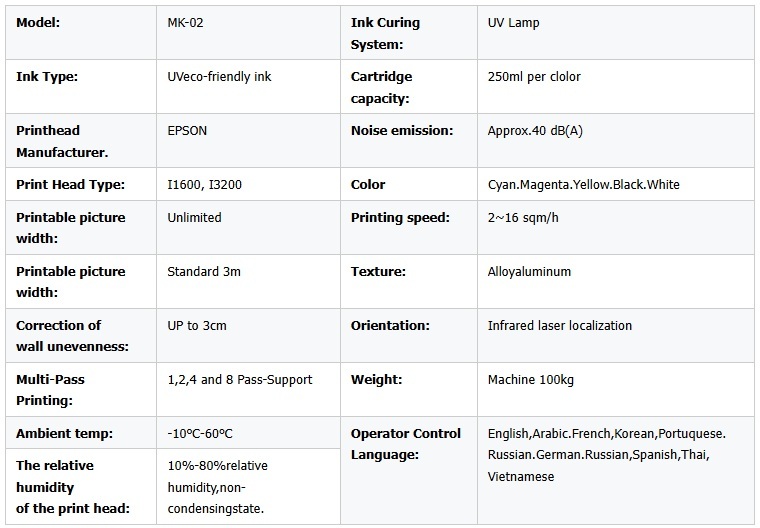Click the '1,2,4 and 8 Pass-Support' text
Image resolution: width=760 pixels, height=528 pixels.
point(240,379)
